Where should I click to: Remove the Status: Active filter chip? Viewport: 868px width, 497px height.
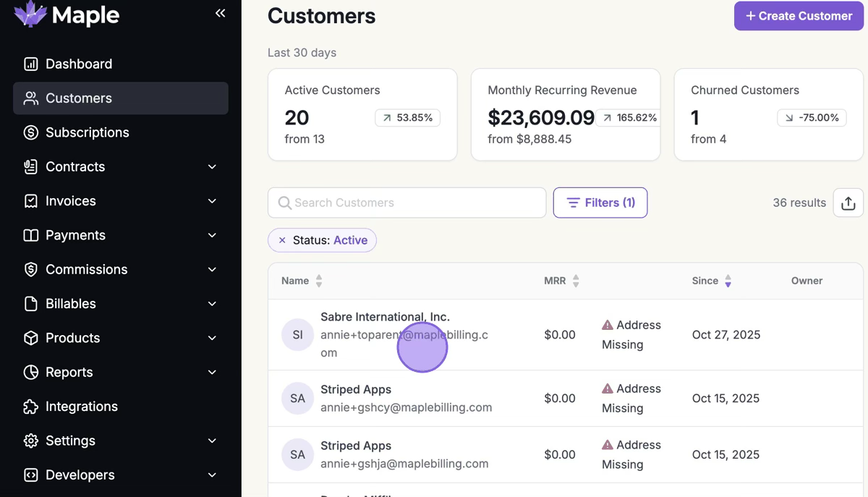pyautogui.click(x=282, y=240)
